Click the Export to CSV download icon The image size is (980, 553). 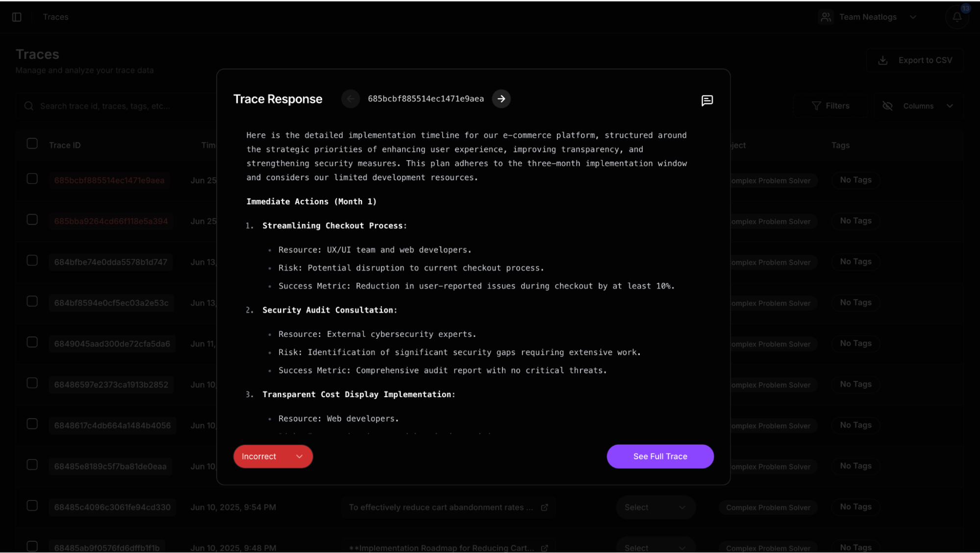point(882,60)
